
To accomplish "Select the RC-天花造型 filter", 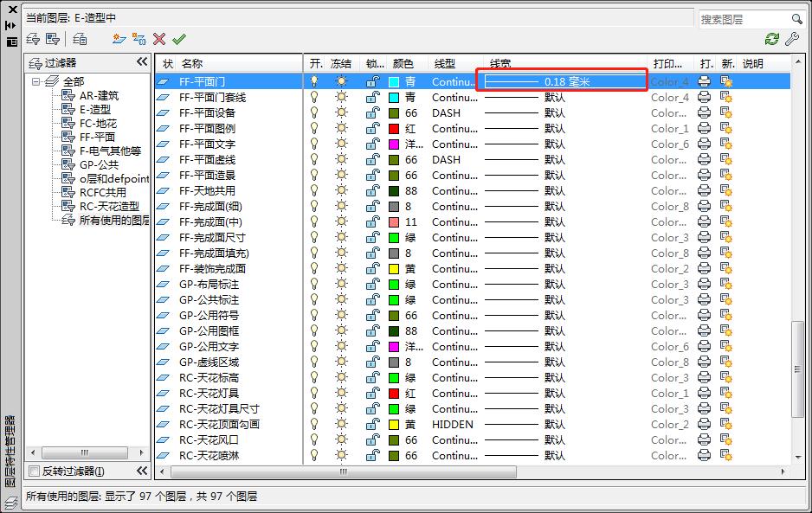I will coord(109,206).
